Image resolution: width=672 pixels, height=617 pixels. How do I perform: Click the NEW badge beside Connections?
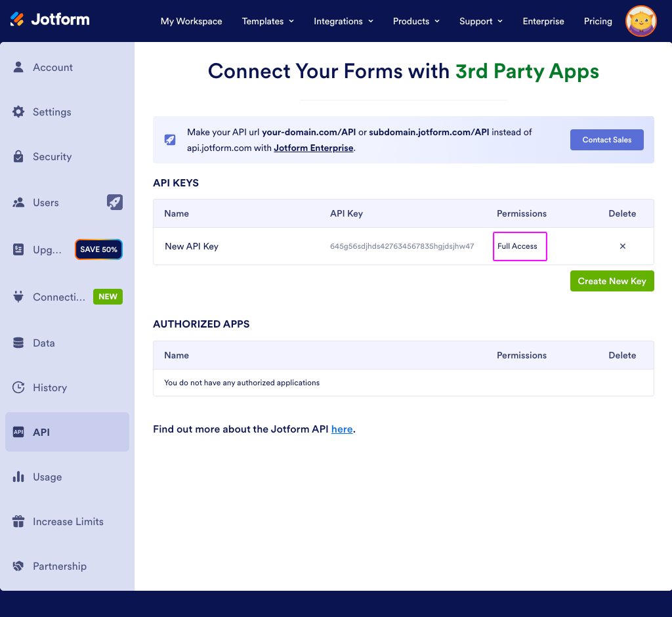[108, 296]
